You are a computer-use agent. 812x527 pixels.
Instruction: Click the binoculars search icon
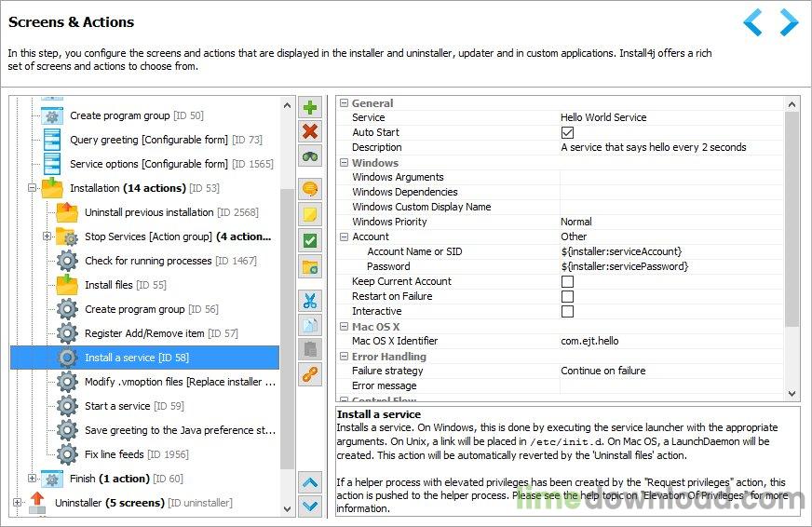(x=310, y=155)
